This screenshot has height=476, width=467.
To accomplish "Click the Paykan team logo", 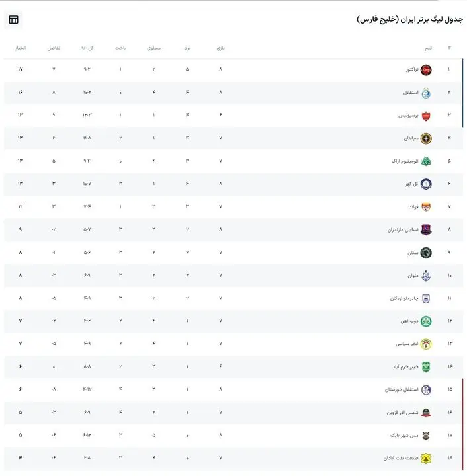I will (426, 253).
